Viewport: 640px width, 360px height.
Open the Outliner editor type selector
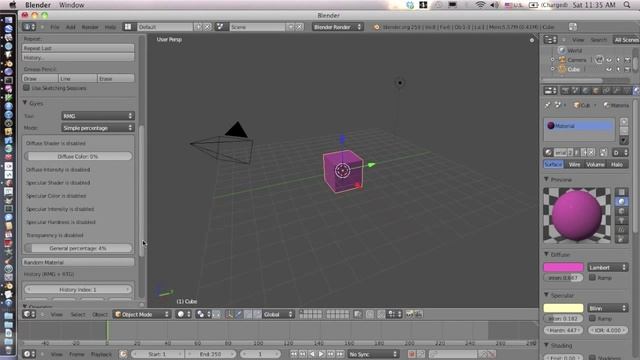tap(550, 40)
